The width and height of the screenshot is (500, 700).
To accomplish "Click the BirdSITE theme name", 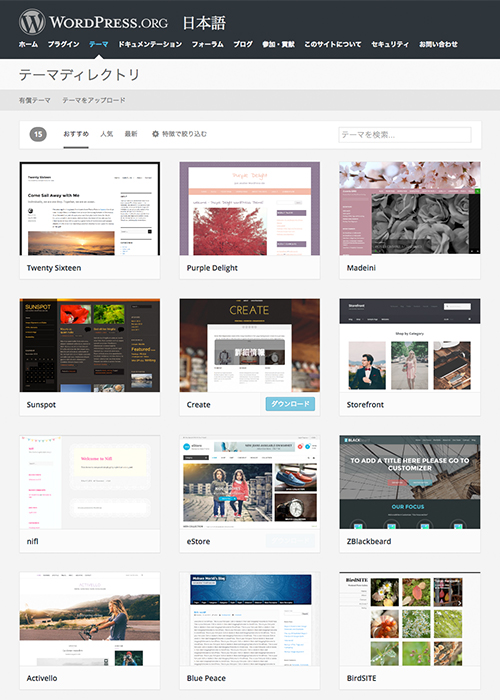I will [362, 678].
